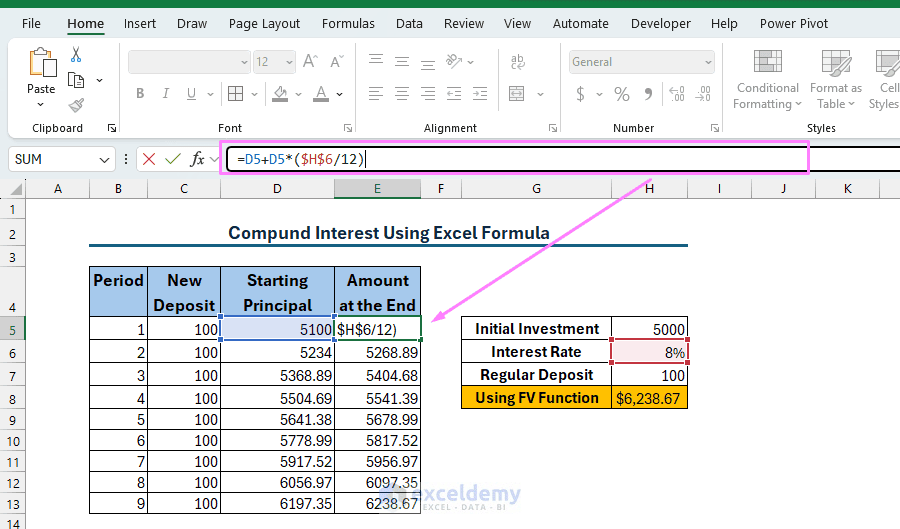The width and height of the screenshot is (900, 529).
Task: Expand the Name Box dropdown
Action: 104,160
